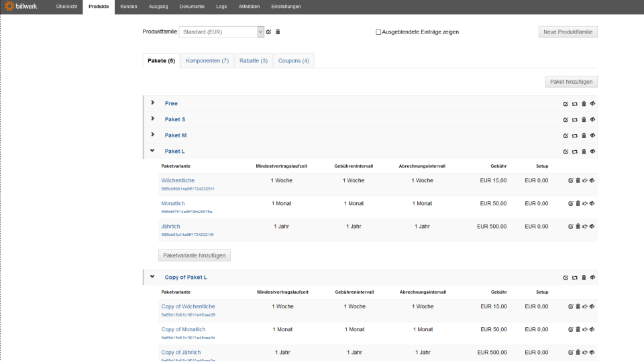Open the 'Copy of Monatlich' variant link
The width and height of the screenshot is (644, 362).
[182, 329]
